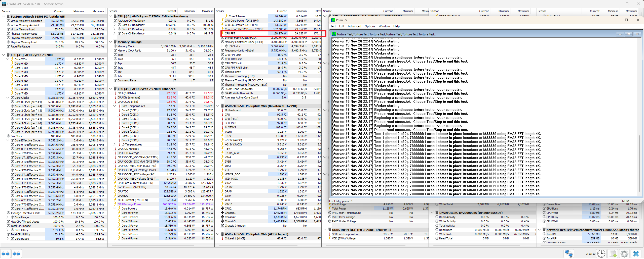644x259 pixels.
Task: Click the fan icon beside Chassis1
Action: (222, 213)
